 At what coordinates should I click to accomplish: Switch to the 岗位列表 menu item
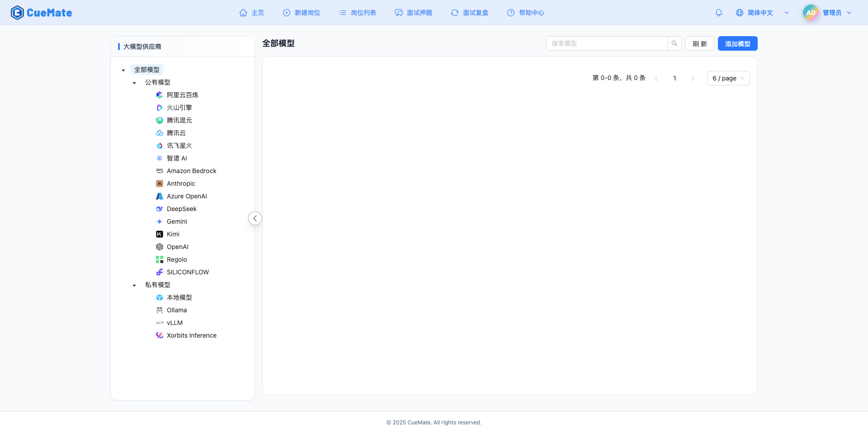tap(357, 13)
